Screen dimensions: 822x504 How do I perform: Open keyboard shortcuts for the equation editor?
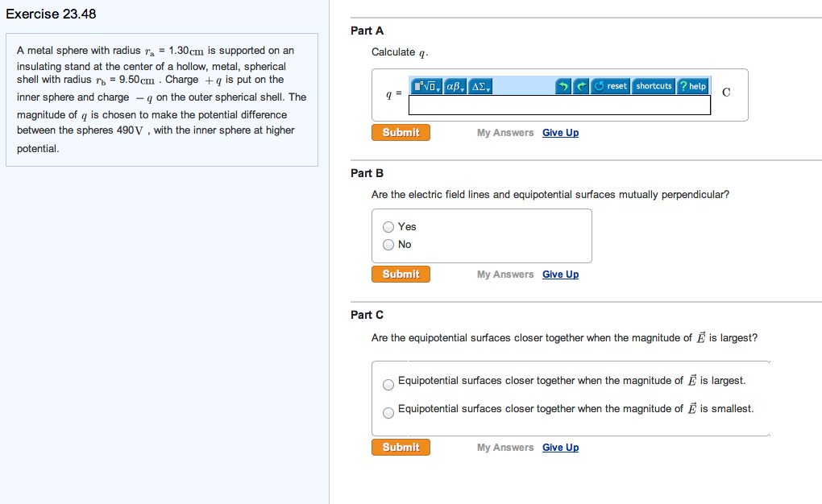click(654, 86)
